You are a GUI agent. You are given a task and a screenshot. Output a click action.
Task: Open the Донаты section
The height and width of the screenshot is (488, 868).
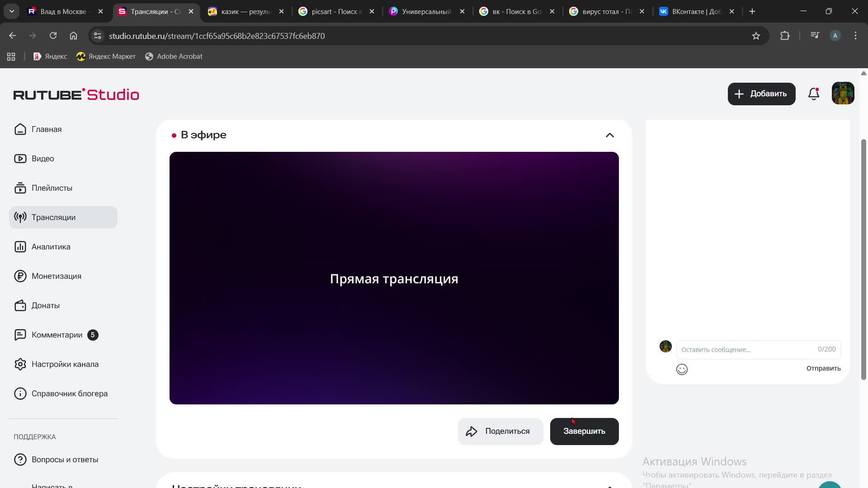coord(46,305)
